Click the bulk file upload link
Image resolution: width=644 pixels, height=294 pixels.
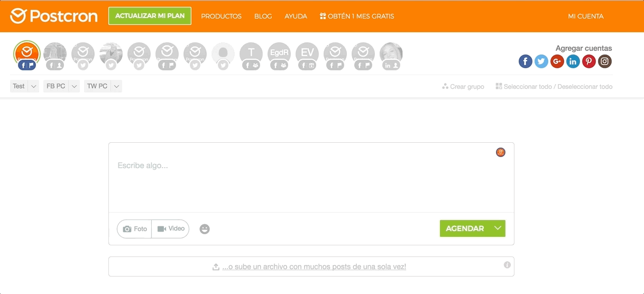coord(314,267)
